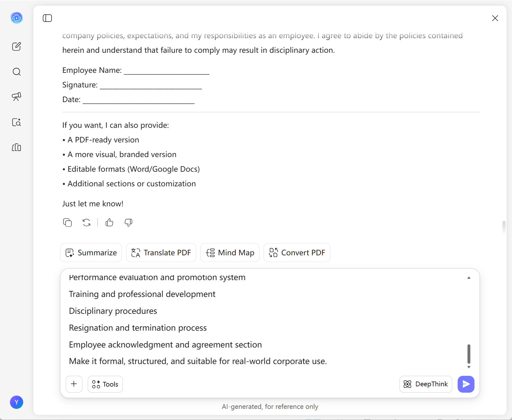Viewport: 512px width, 420px height.
Task: Select the Mind Map option
Action: point(230,253)
